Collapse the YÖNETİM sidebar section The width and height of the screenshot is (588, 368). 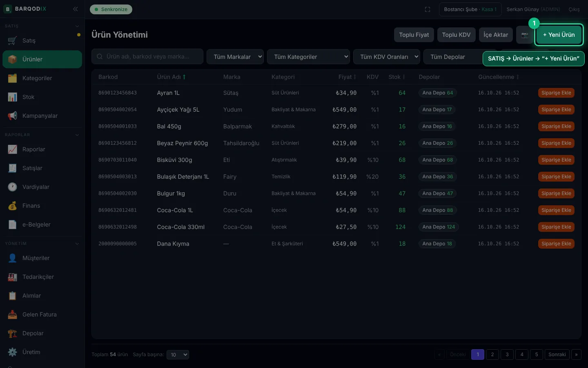point(77,244)
